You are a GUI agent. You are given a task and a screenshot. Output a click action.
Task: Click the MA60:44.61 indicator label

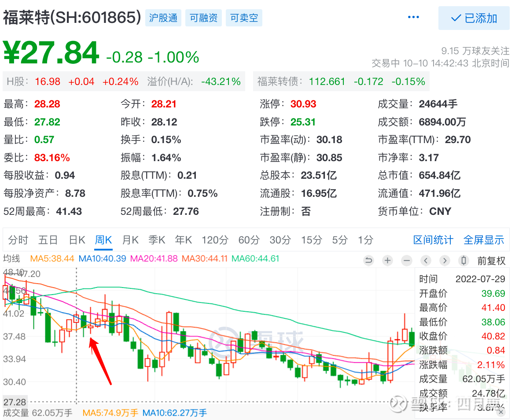(x=255, y=258)
